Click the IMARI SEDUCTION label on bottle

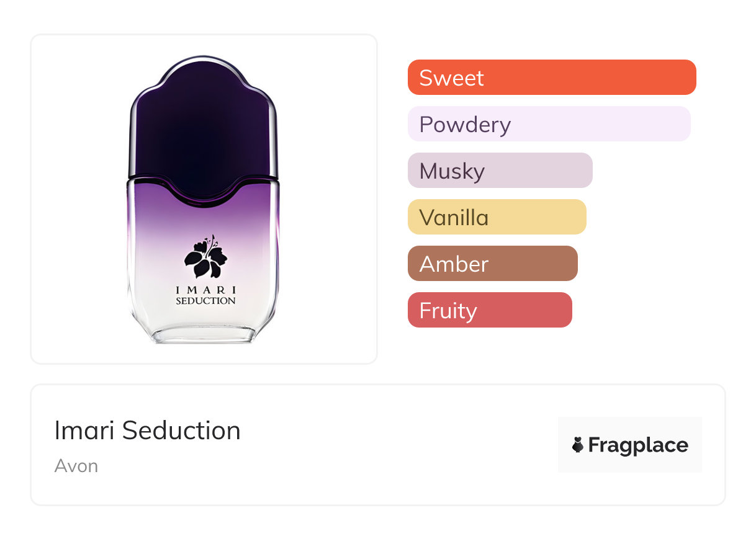click(x=205, y=295)
